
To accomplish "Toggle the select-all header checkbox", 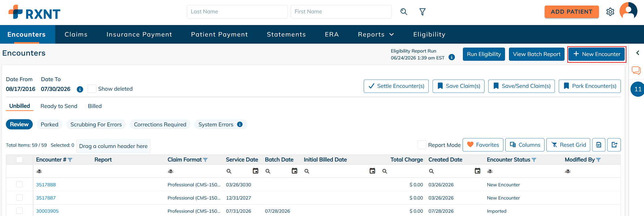I will pyautogui.click(x=19, y=159).
